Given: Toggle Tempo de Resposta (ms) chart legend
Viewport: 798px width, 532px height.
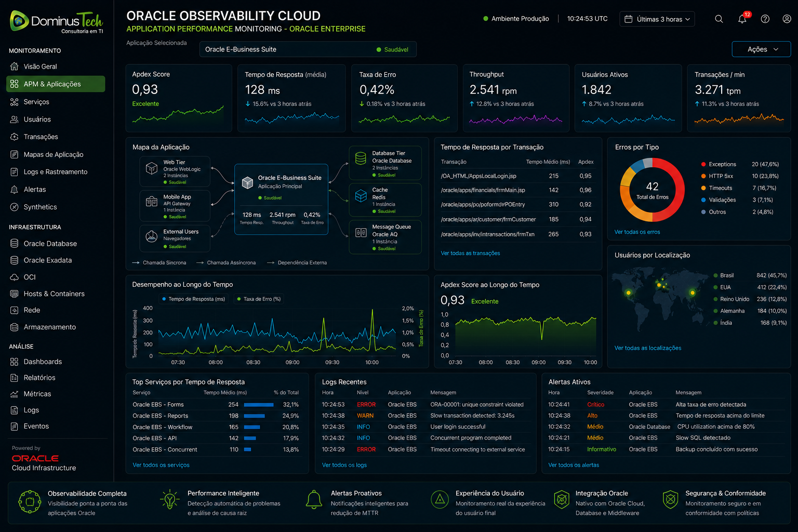Looking at the screenshot, I should point(193,299).
